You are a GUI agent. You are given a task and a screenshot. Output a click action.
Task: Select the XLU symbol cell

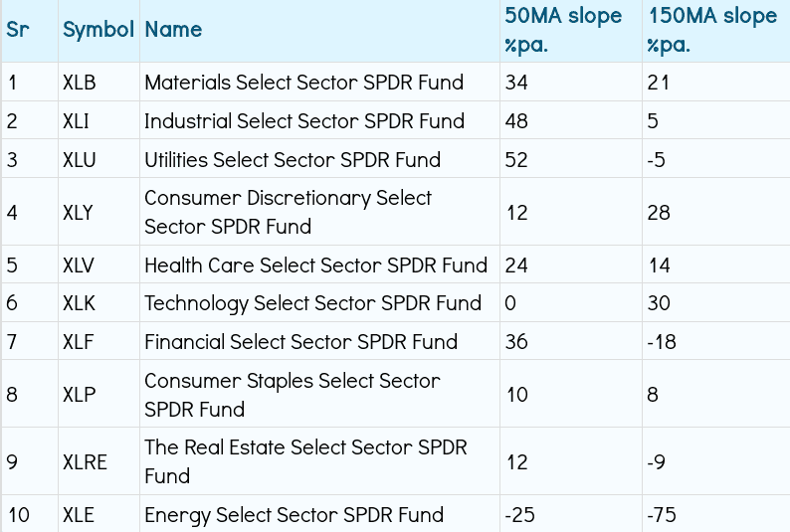tap(80, 160)
